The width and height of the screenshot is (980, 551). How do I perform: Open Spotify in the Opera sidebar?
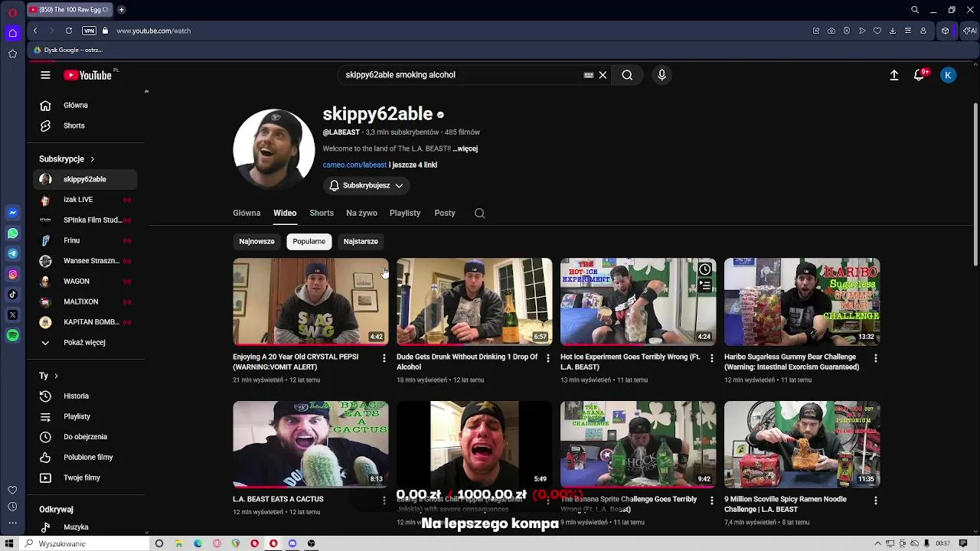point(12,335)
